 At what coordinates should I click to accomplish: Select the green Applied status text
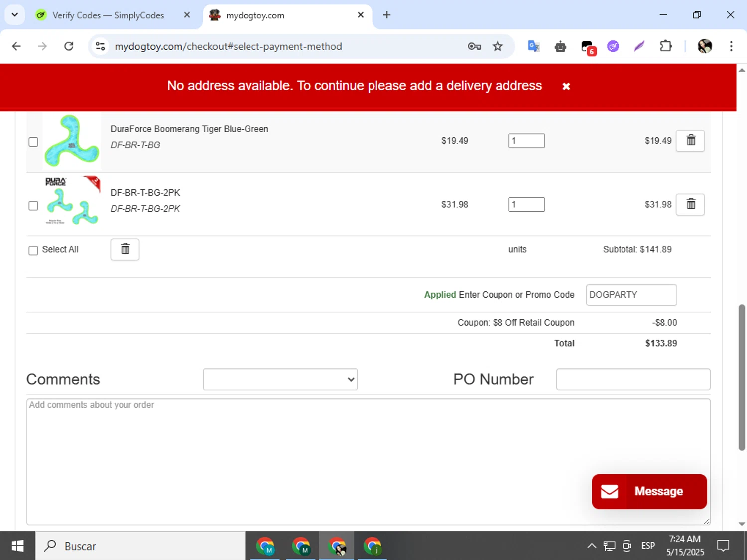[x=440, y=295]
